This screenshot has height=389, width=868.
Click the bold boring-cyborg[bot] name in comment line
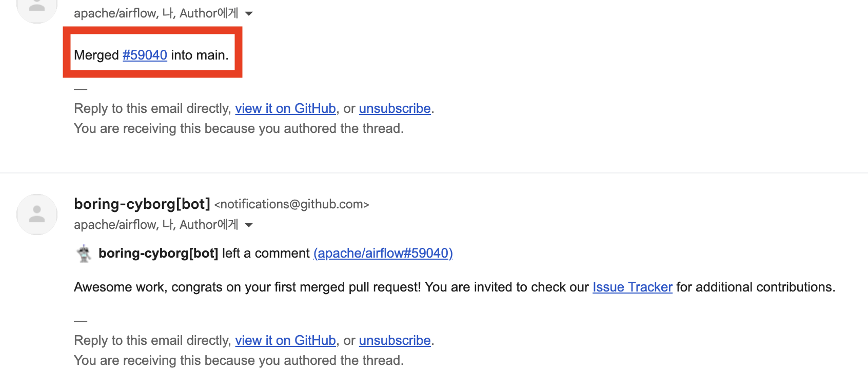tap(158, 254)
